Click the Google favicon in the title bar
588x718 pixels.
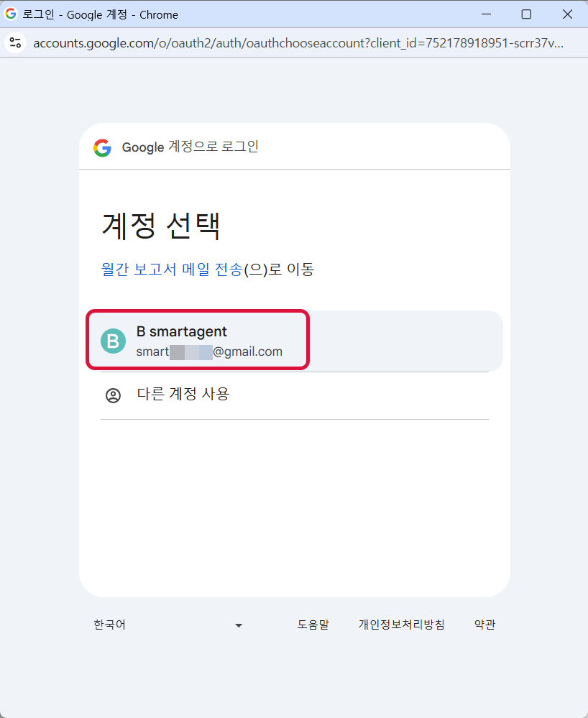point(11,14)
